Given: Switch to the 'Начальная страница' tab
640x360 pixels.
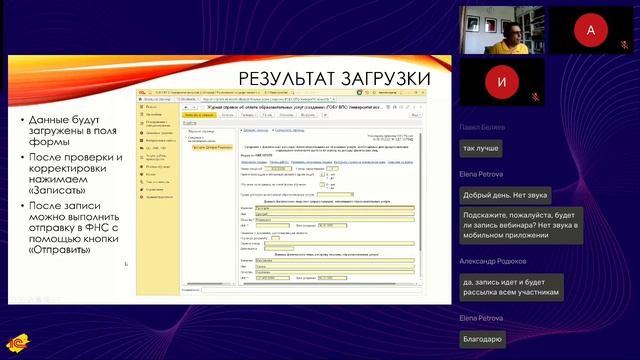Looking at the screenshot, I should point(156,99).
